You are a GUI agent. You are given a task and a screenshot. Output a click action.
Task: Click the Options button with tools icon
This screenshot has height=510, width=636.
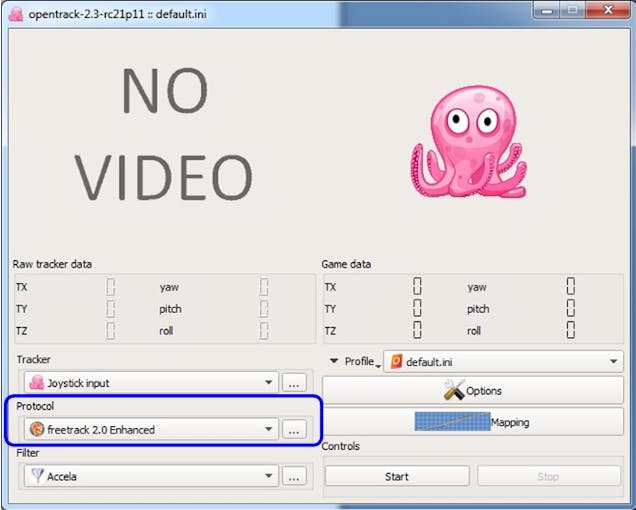tap(473, 390)
